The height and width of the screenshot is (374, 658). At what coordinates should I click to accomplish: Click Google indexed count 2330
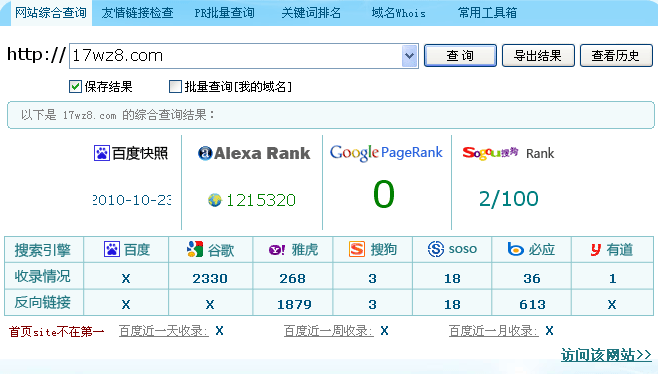tap(210, 279)
